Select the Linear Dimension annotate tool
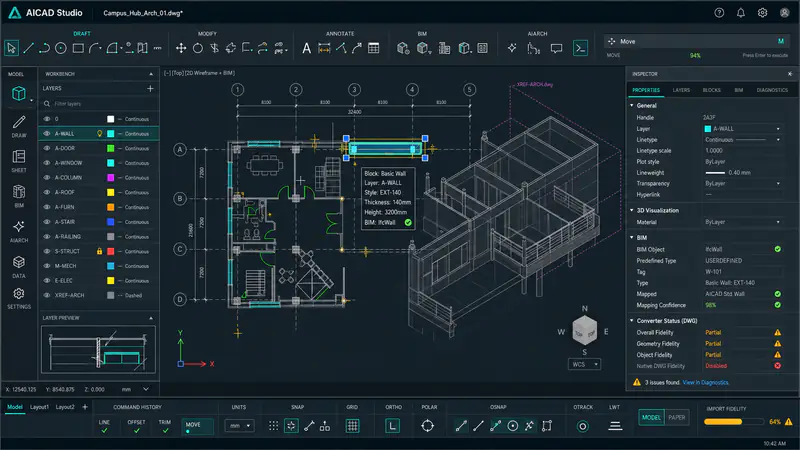The height and width of the screenshot is (450, 800). coord(324,48)
